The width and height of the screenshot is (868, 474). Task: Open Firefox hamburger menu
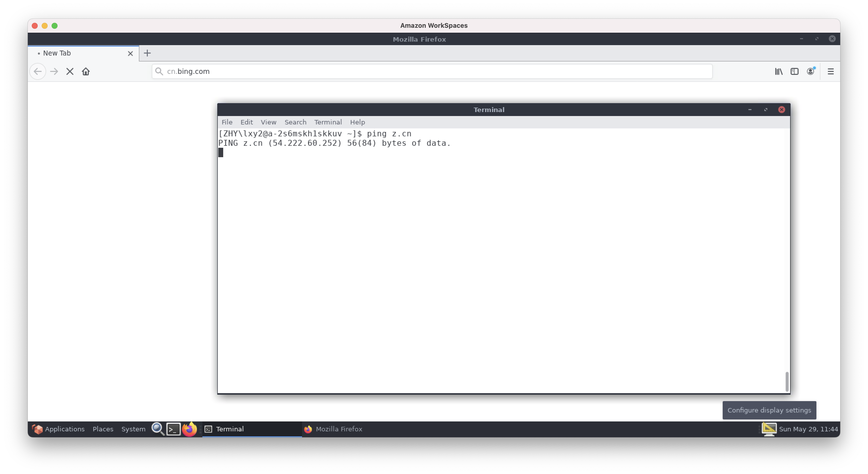[831, 71]
